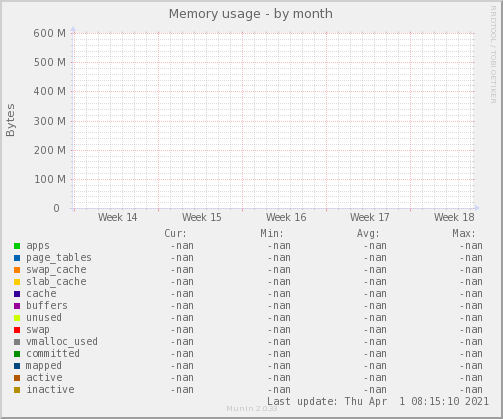The height and width of the screenshot is (419, 503).
Task: Click the cache row Min value
Action: [279, 294]
